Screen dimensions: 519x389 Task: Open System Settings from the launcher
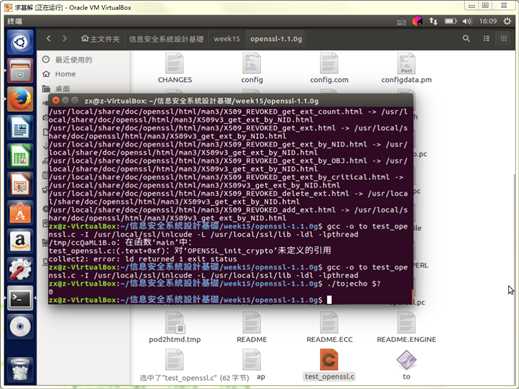20,269
